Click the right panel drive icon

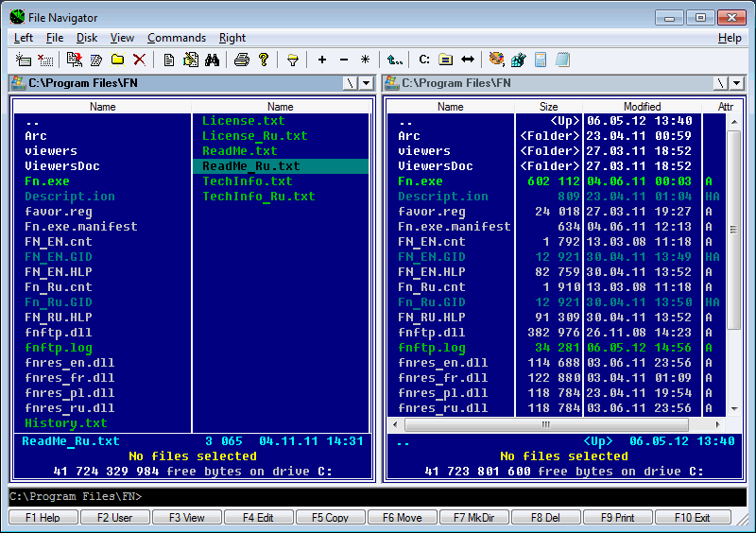[391, 83]
